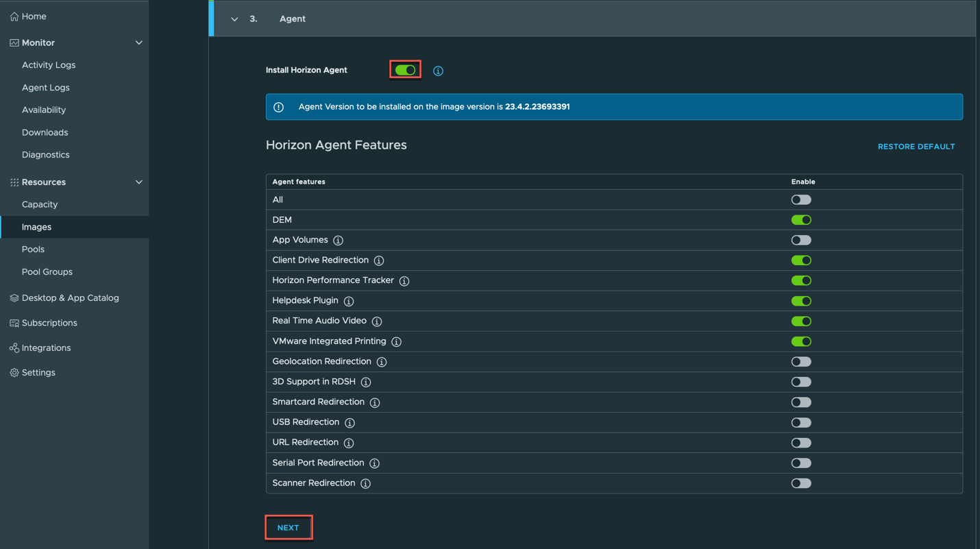
Task: Click the Desktop & App Catalog layers icon
Action: pos(14,298)
